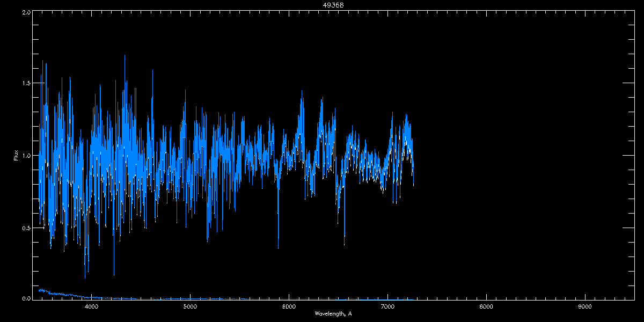Viewport: 644px width, 322px height.
Task: Click y-axis tick label 0.5
Action: [25, 228]
